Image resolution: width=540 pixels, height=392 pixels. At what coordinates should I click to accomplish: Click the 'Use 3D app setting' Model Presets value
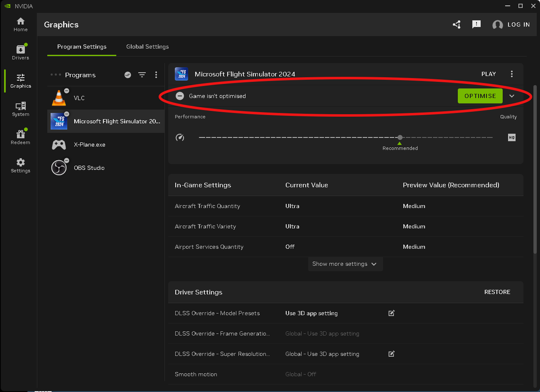[x=312, y=313]
